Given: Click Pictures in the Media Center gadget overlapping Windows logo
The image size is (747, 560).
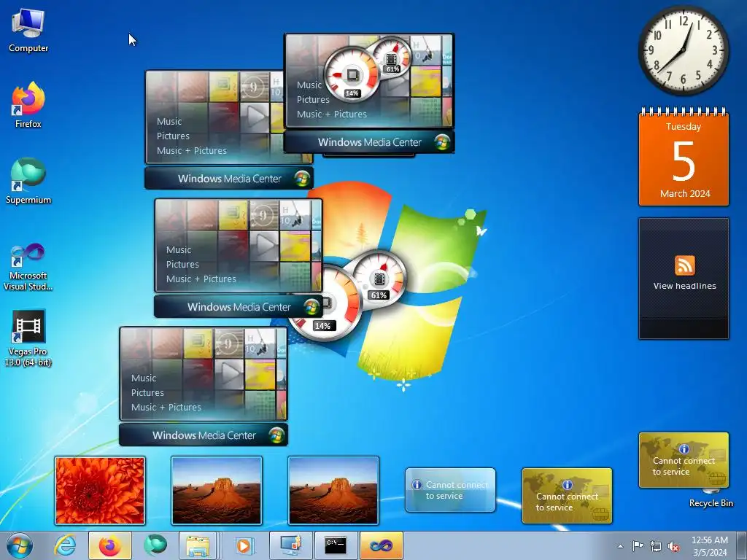Looking at the screenshot, I should [x=182, y=265].
